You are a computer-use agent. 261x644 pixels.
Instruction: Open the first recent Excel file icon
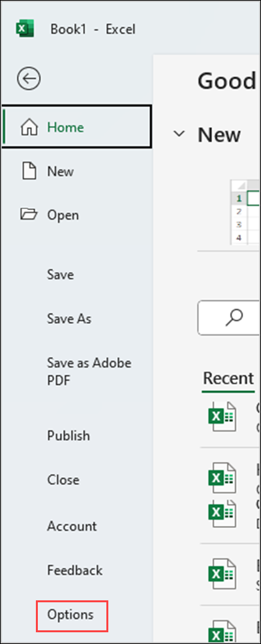point(222,416)
